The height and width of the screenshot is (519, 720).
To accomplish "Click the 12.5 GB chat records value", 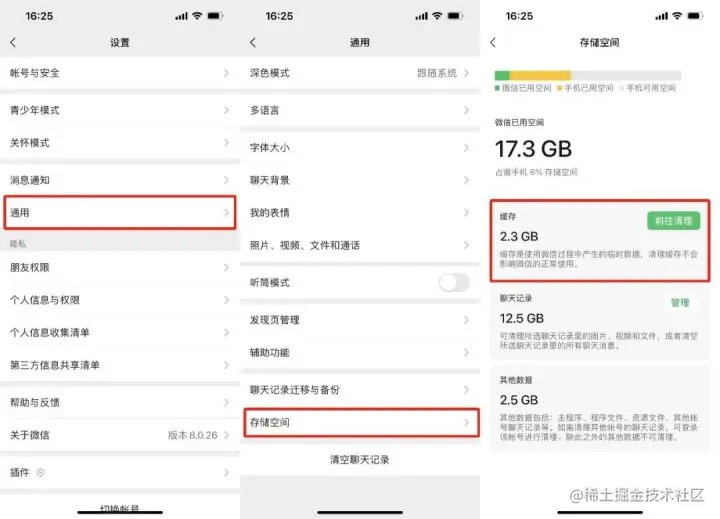I will [x=522, y=318].
